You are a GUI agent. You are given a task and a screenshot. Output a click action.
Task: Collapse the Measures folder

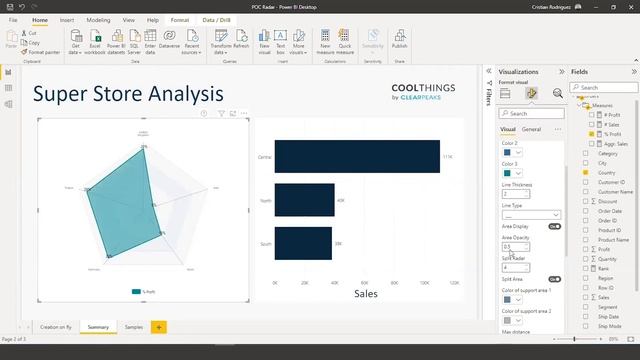click(579, 105)
